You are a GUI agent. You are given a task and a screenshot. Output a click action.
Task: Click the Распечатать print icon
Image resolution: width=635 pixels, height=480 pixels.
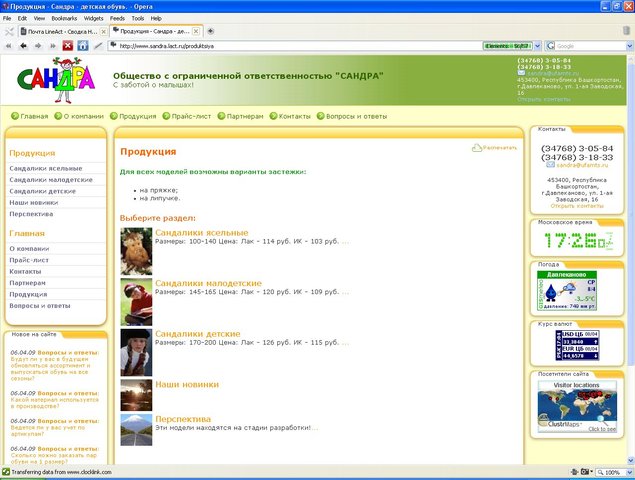click(477, 148)
